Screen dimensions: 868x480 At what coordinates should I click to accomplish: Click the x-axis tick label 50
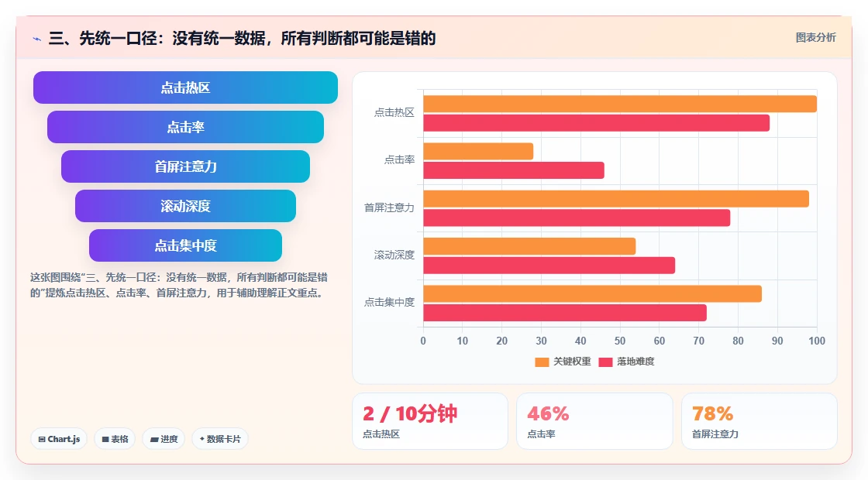click(x=620, y=341)
